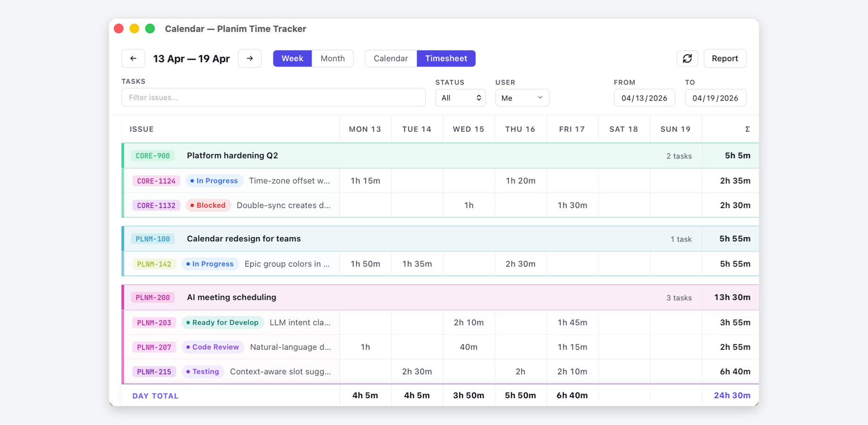Open issue key CORE-1124
Screen dimensions: 868x425
point(156,181)
